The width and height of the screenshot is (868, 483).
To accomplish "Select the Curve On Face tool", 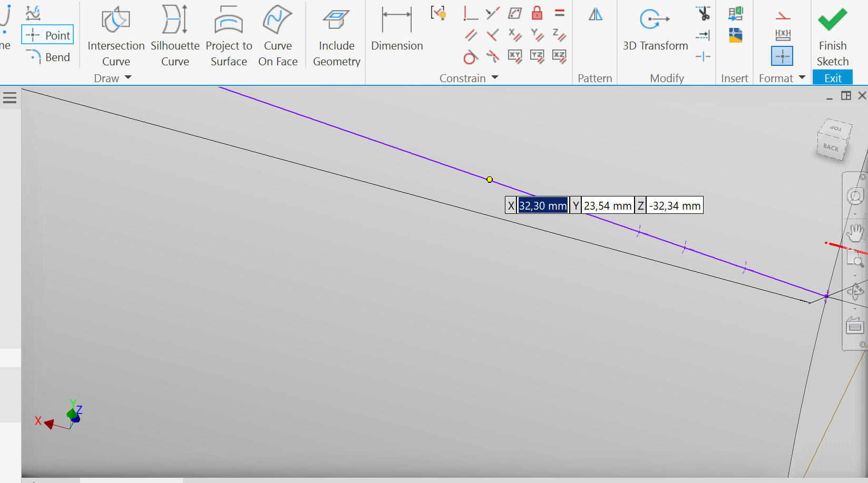I will pos(278,34).
